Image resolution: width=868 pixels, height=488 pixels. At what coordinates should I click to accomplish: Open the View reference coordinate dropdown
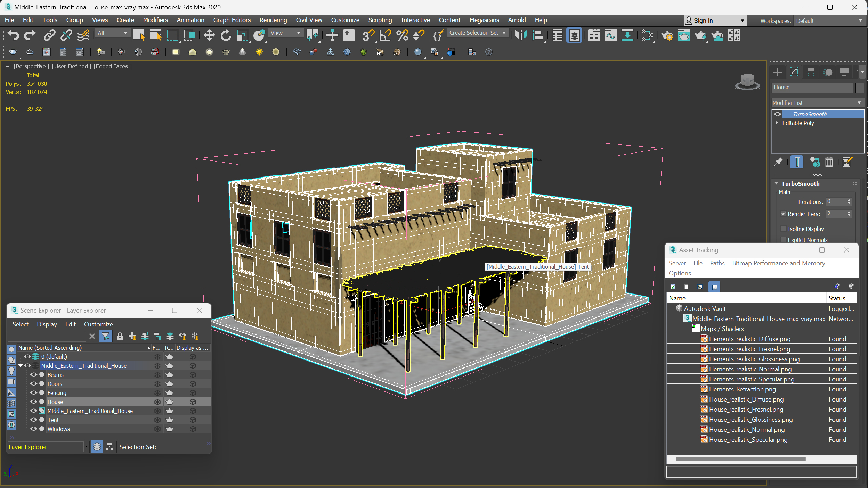(x=285, y=33)
